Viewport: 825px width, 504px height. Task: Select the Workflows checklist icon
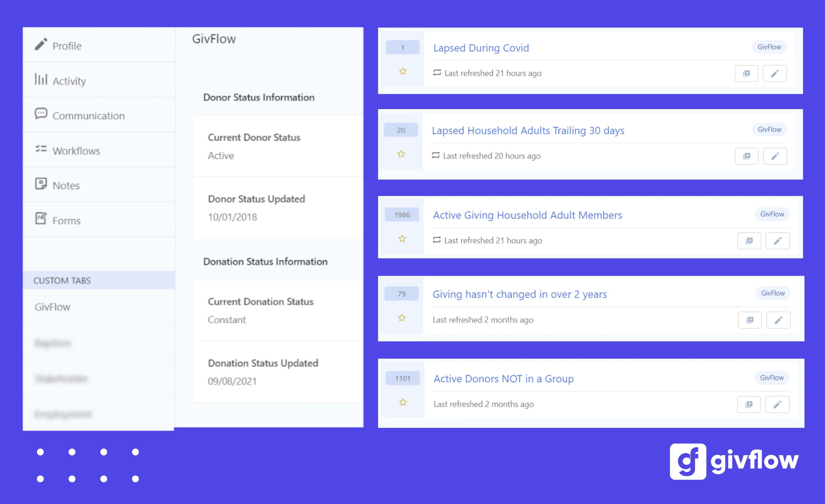click(x=40, y=149)
